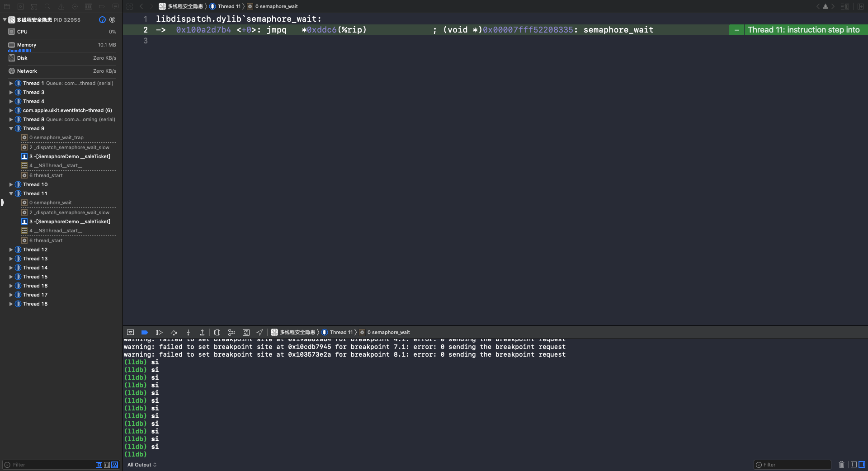Collapse Thread 9 disclosure triangle
The height and width of the screenshot is (471, 868).
pyautogui.click(x=11, y=128)
